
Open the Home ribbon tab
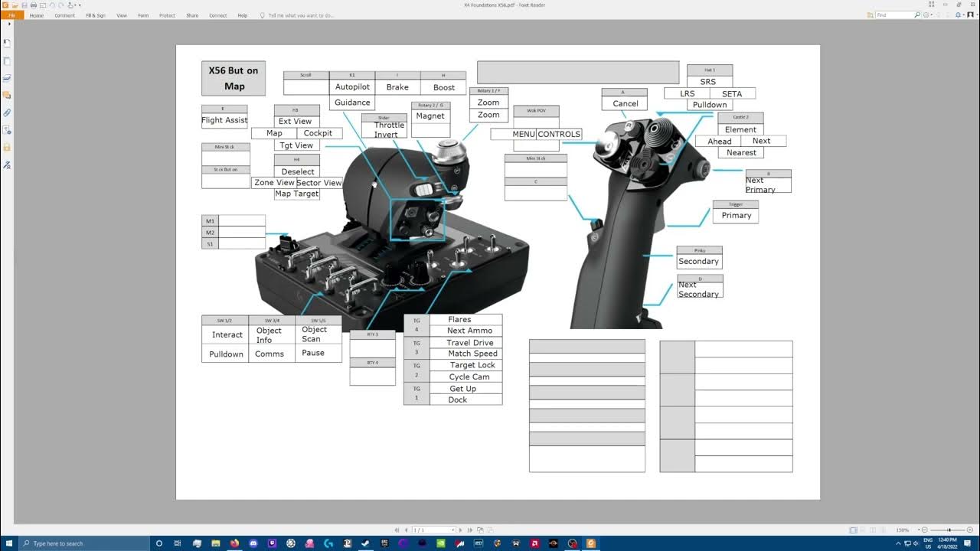coord(37,15)
